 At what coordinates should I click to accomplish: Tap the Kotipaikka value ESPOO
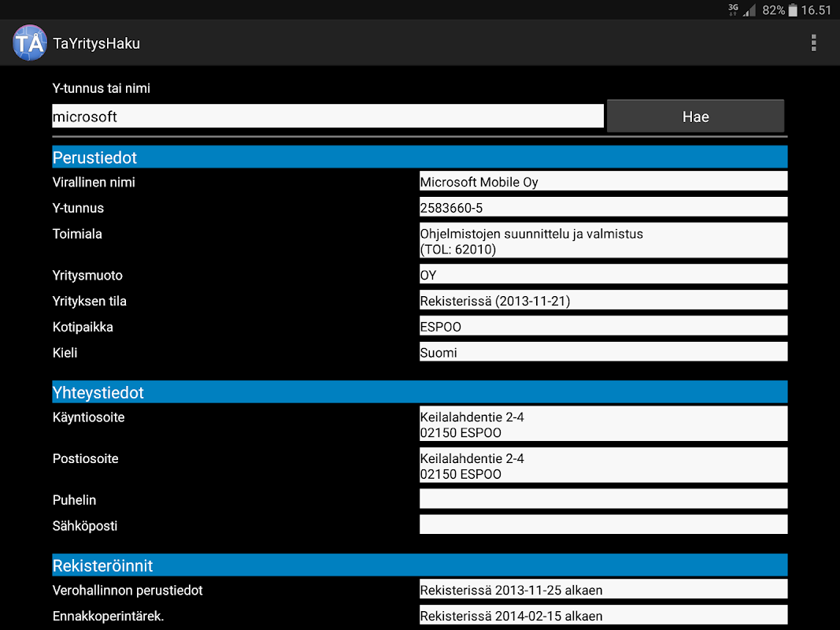[603, 326]
